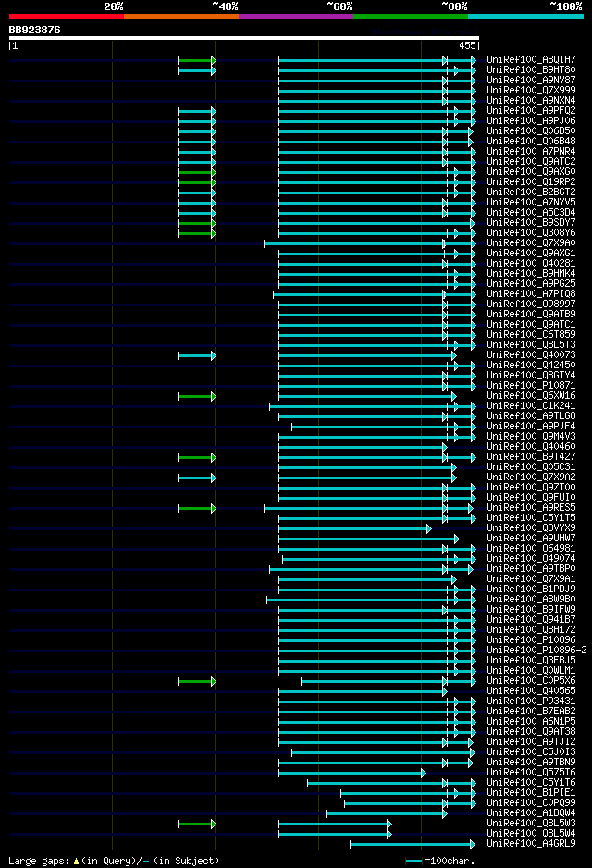This screenshot has width=592, height=868.
Task: Select the UniRef100_Q40281 label
Action: pos(531,264)
